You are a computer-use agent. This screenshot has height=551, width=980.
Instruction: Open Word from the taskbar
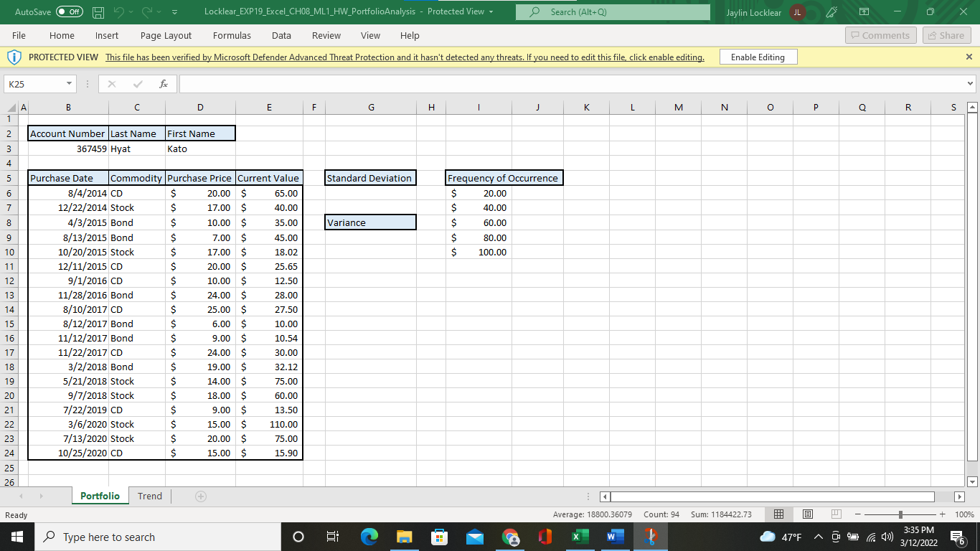[x=616, y=537]
